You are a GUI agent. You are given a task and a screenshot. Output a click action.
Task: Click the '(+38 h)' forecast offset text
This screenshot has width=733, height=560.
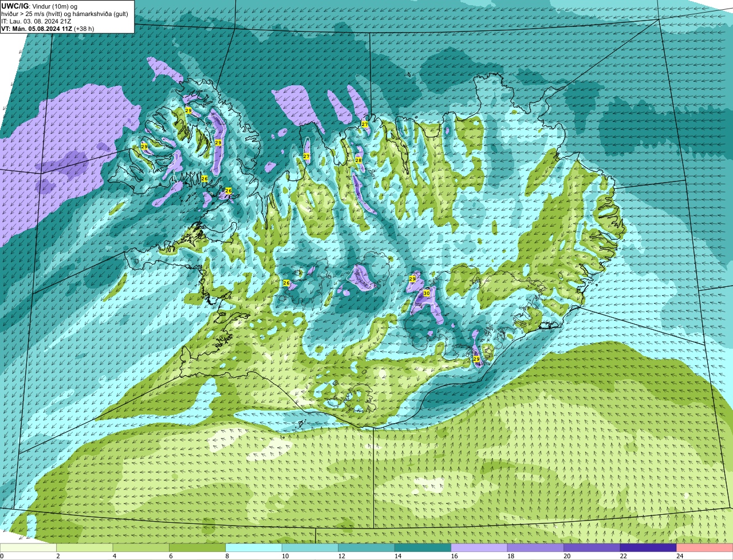[x=84, y=29]
